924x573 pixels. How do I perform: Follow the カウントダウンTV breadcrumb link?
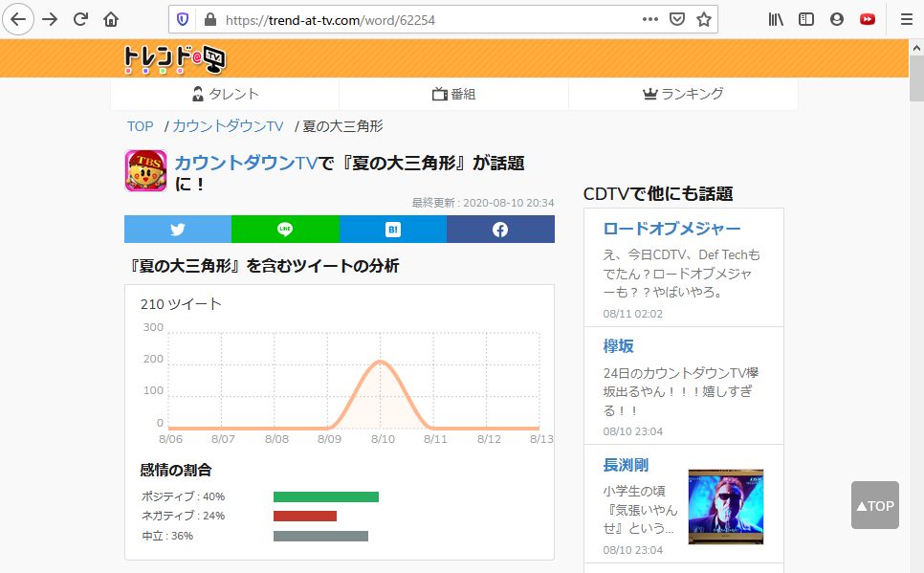228,126
